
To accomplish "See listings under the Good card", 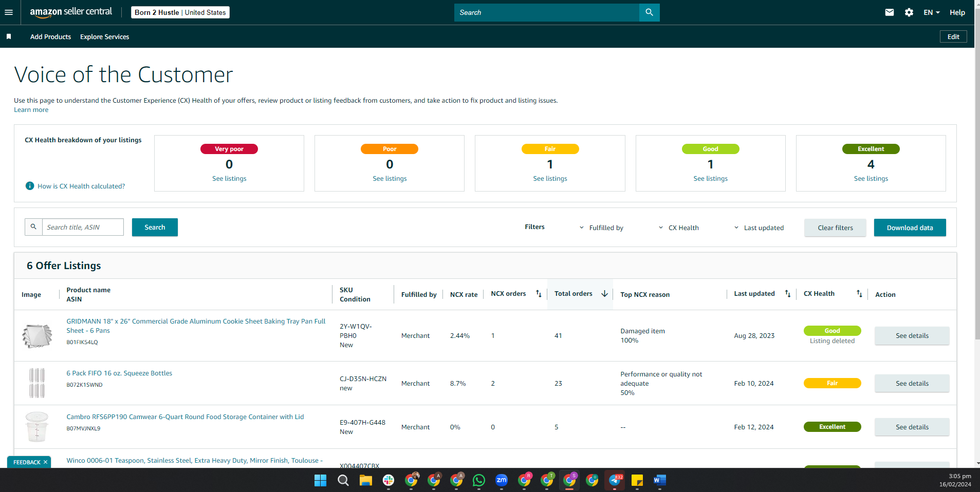I will [x=710, y=179].
